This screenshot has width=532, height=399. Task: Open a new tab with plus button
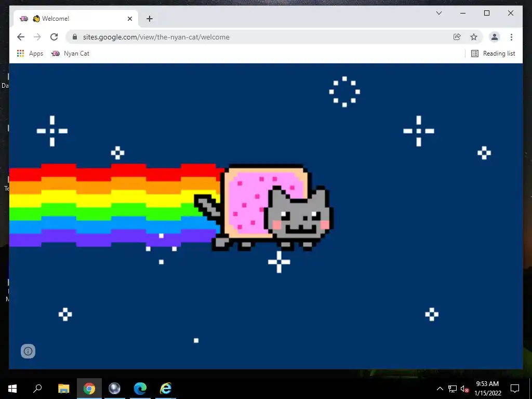[150, 19]
